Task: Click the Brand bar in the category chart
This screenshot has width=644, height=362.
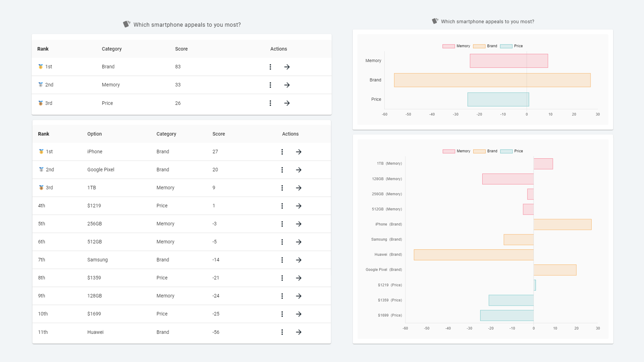Action: tap(492, 80)
